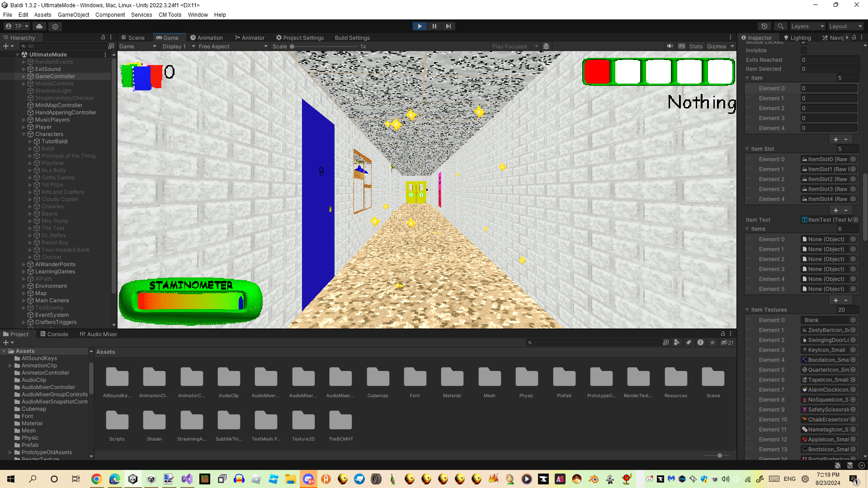Click the Step frame button
This screenshot has width=868, height=488.
pyautogui.click(x=448, y=26)
